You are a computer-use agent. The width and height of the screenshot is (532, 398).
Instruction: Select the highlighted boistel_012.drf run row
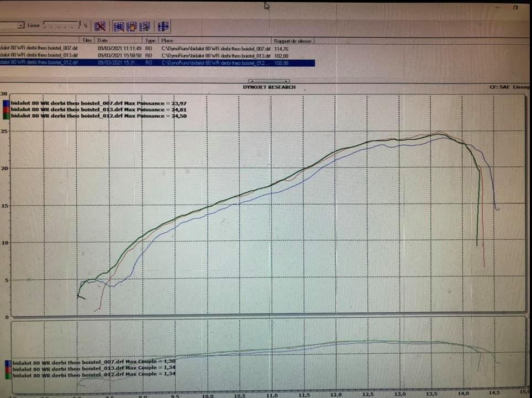tap(39, 63)
